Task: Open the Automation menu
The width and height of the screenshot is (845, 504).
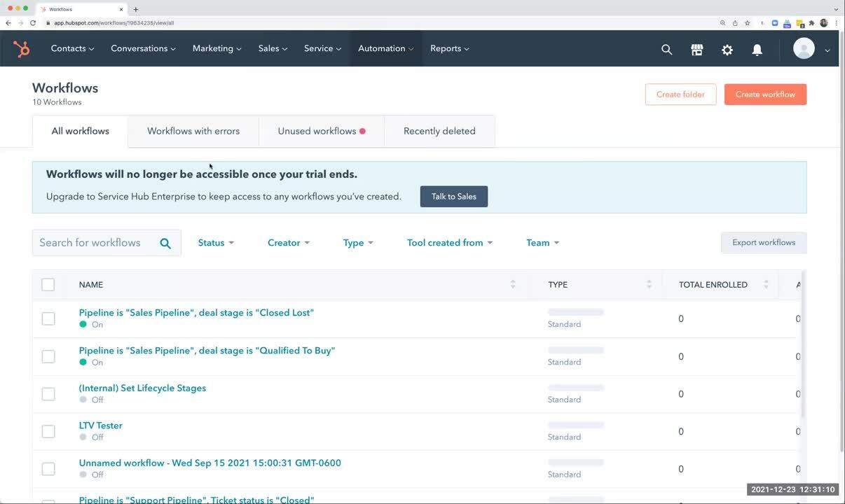Action: [385, 48]
